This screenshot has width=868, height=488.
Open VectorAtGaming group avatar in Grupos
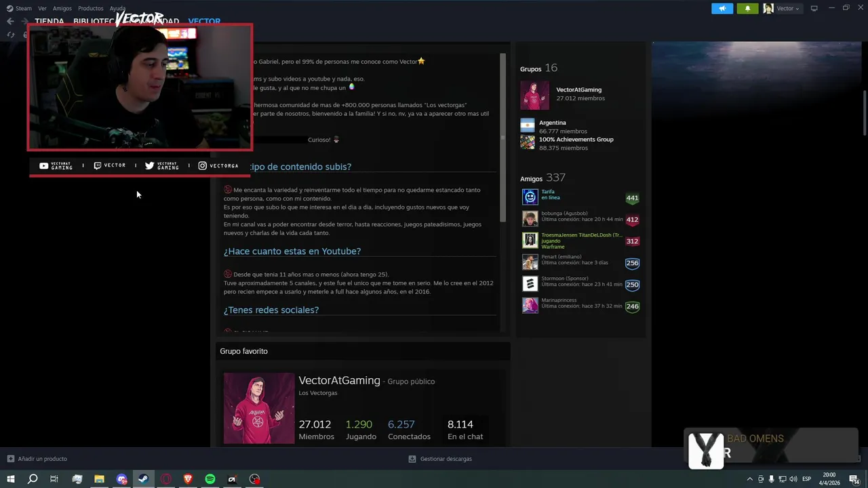[x=534, y=95]
